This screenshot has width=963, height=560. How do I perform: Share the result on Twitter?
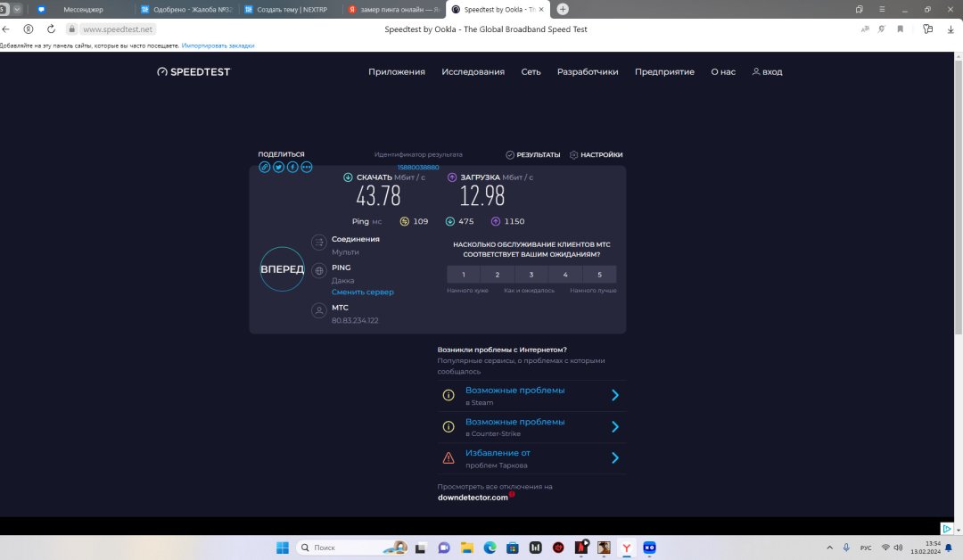point(278,167)
